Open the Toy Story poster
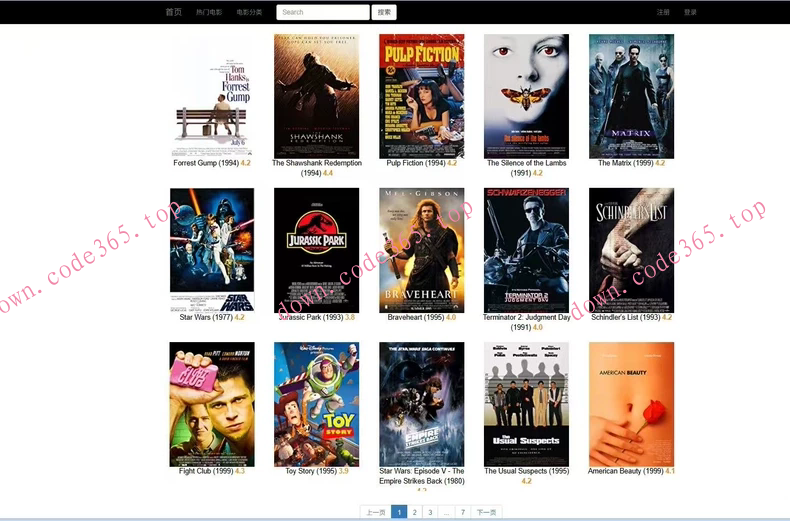Viewport: 790px width, 521px height. 316,404
